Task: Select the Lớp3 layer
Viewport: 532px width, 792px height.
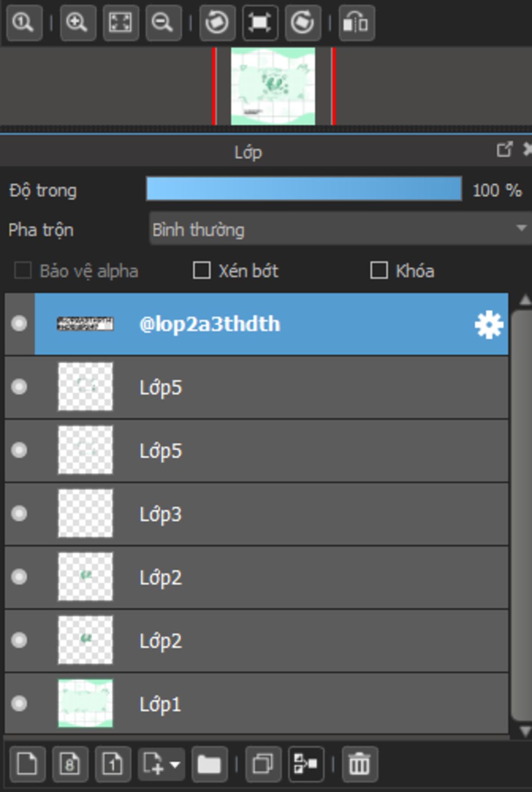Action: [257, 514]
